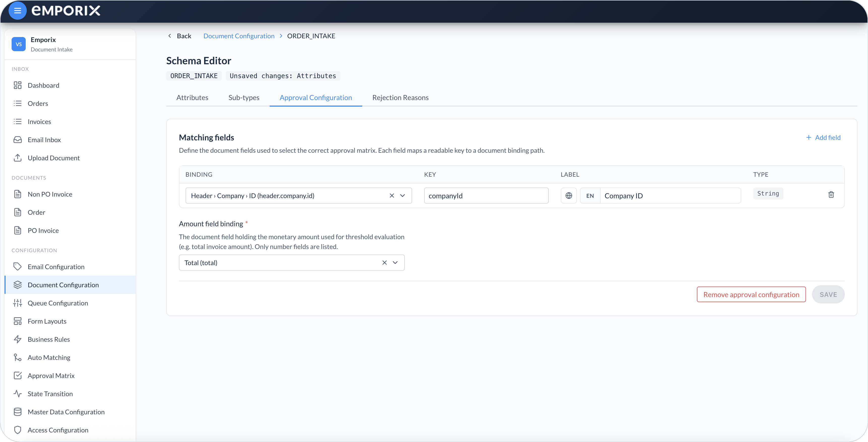Open State Transition activity icon
This screenshot has height=442, width=868.
(18, 393)
